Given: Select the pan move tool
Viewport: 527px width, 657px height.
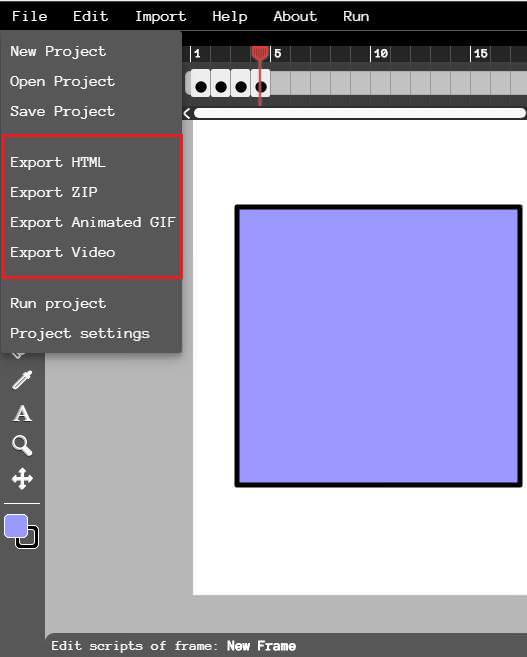Looking at the screenshot, I should click(22, 479).
